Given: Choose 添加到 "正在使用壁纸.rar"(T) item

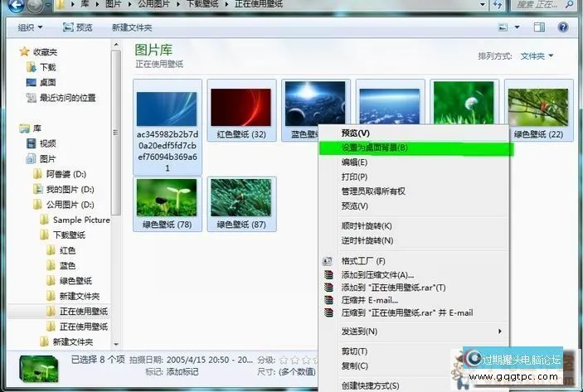Looking at the screenshot, I should tap(414, 288).
